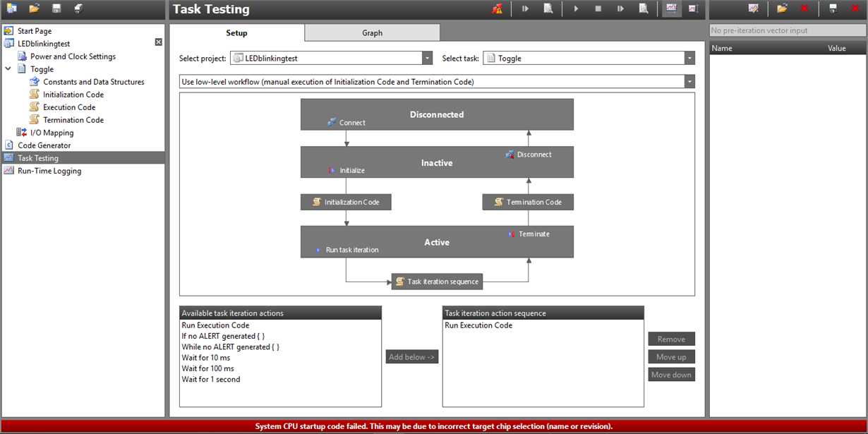Screen dimensions: 868x434
Task: Click the open project folder icon in left toolbar
Action: [x=34, y=8]
